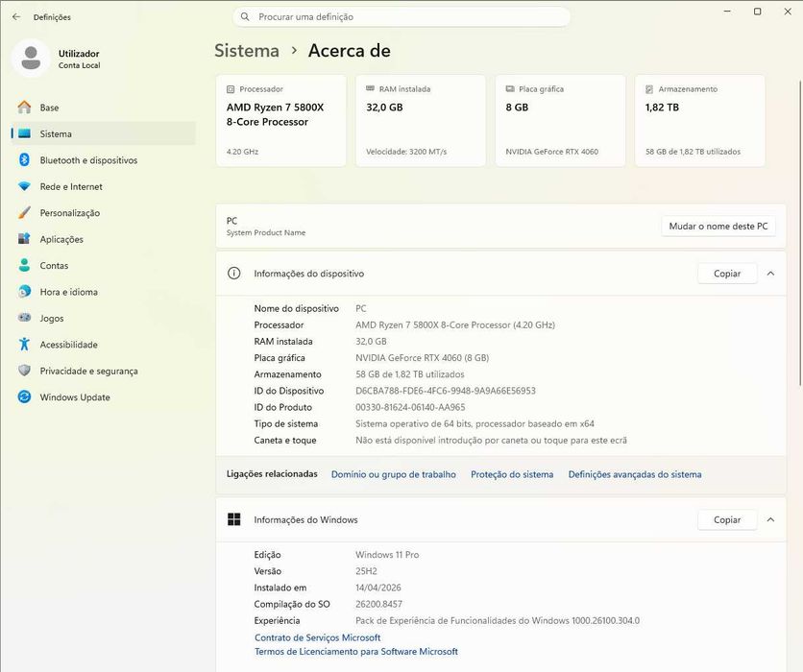Collapse the Informações do Windows section
Viewport: 803px width, 672px height.
770,519
